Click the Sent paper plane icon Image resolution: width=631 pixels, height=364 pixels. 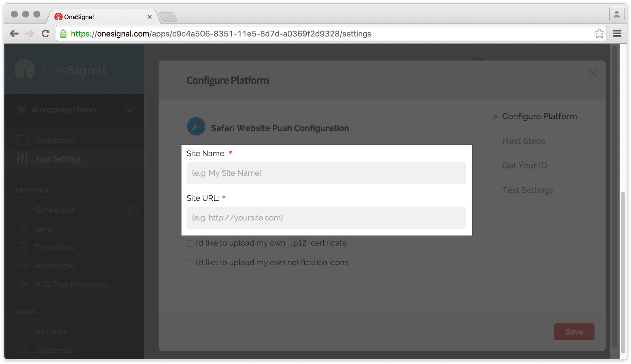(22, 229)
